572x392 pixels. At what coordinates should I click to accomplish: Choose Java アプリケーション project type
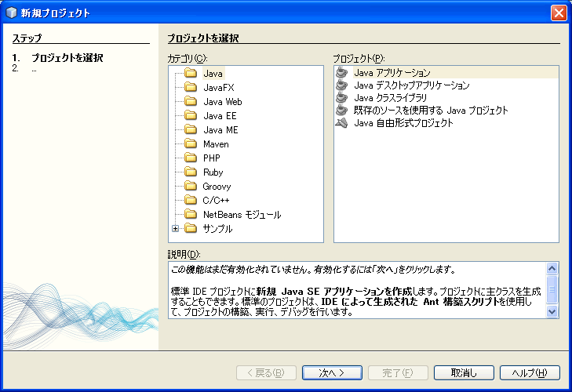click(x=392, y=73)
